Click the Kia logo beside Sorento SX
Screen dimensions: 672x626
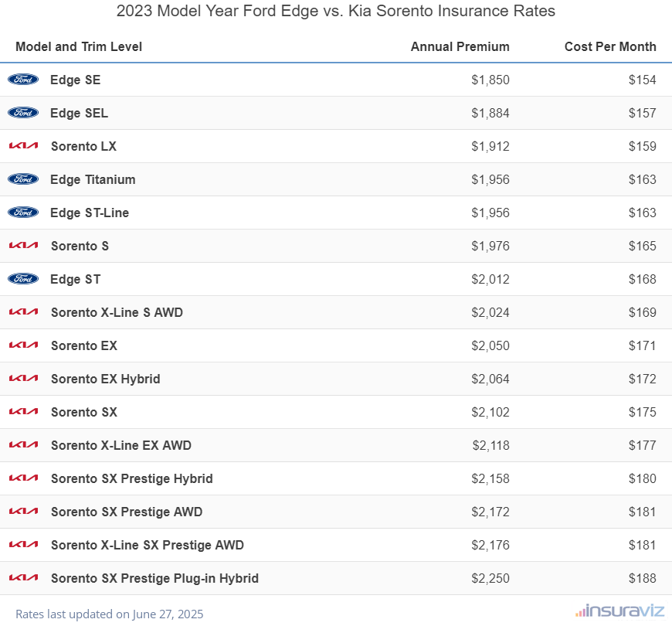tap(24, 412)
